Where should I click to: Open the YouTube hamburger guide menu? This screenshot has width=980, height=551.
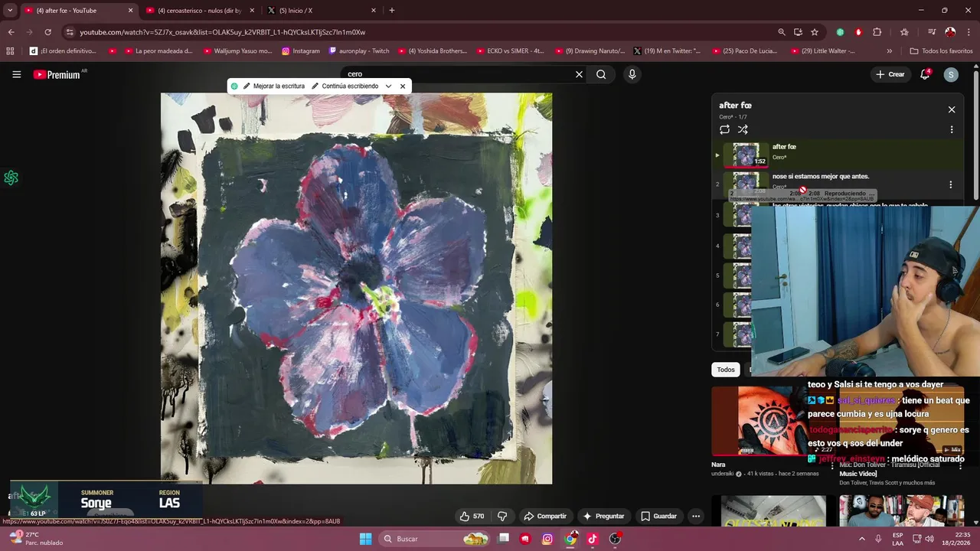[16, 74]
